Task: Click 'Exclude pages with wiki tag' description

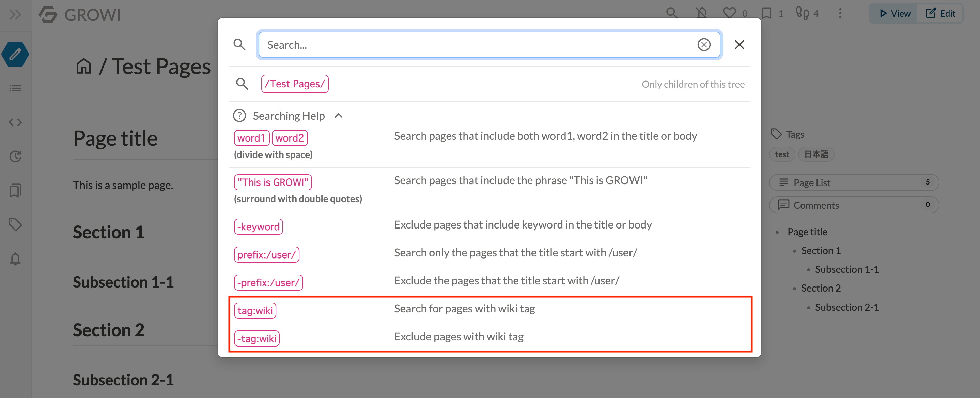Action: 459,336
